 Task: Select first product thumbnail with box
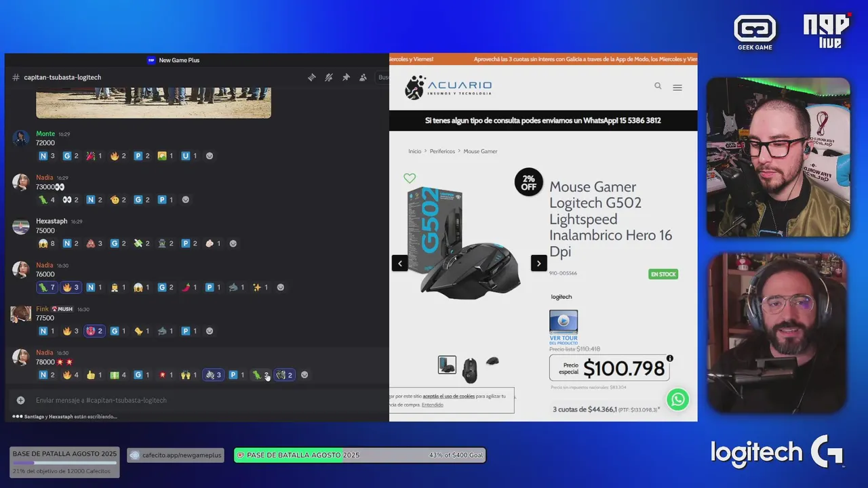(447, 365)
